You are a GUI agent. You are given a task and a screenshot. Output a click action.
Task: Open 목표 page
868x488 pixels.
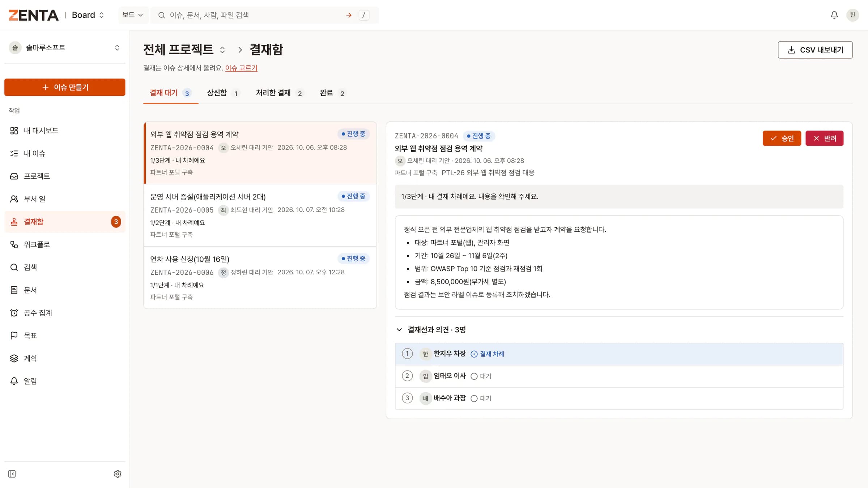point(65,335)
